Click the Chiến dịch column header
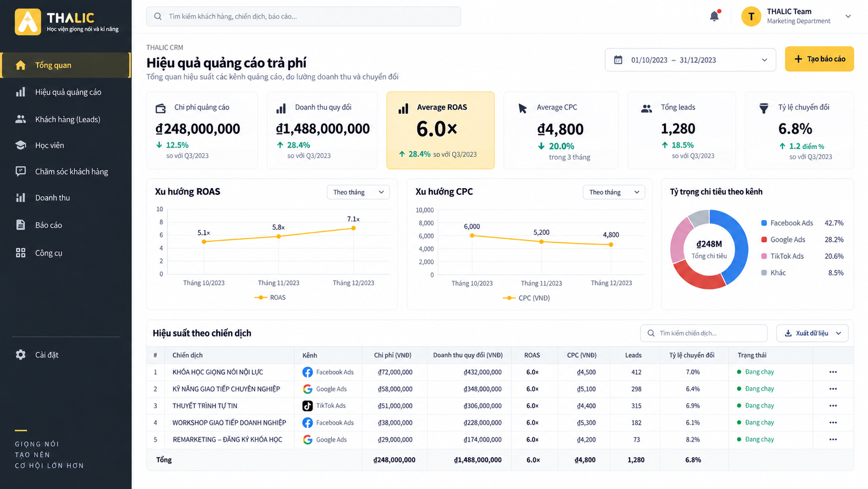This screenshot has height=489, width=868. coord(187,355)
